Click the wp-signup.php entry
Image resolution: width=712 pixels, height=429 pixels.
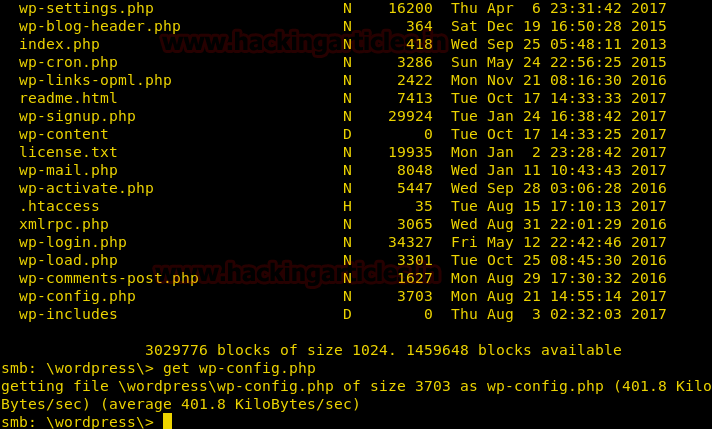pyautogui.click(x=78, y=117)
